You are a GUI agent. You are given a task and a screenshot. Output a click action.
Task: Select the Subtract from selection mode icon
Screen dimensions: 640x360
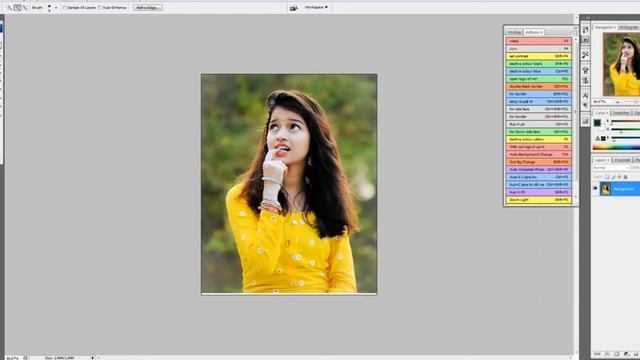25,7
